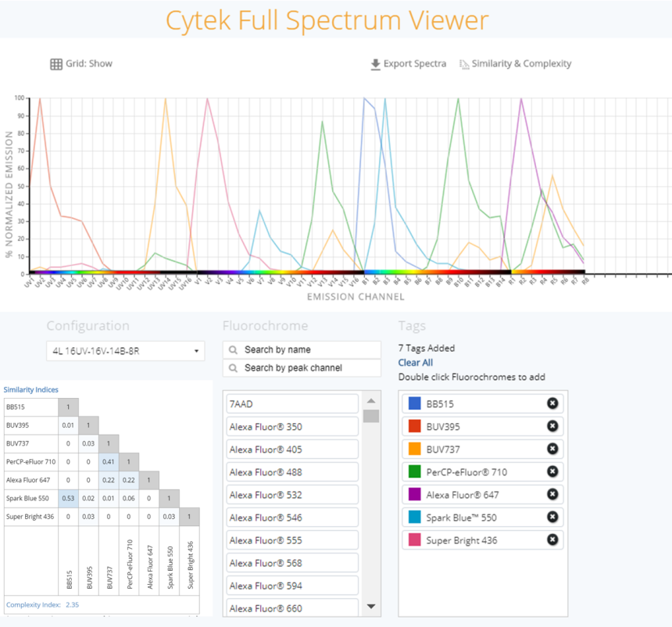Image resolution: width=672 pixels, height=627 pixels.
Task: Remove Alexa Fluor 647 tag X icon
Action: click(552, 494)
